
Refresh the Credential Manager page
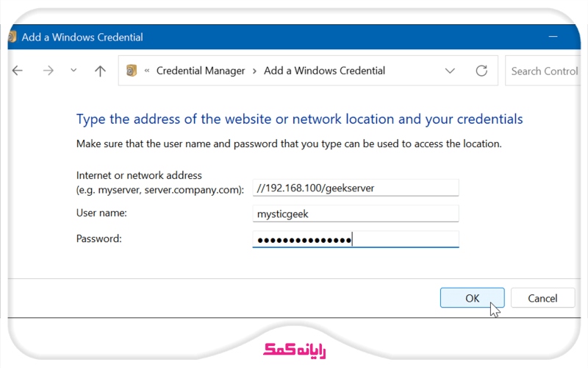(481, 71)
